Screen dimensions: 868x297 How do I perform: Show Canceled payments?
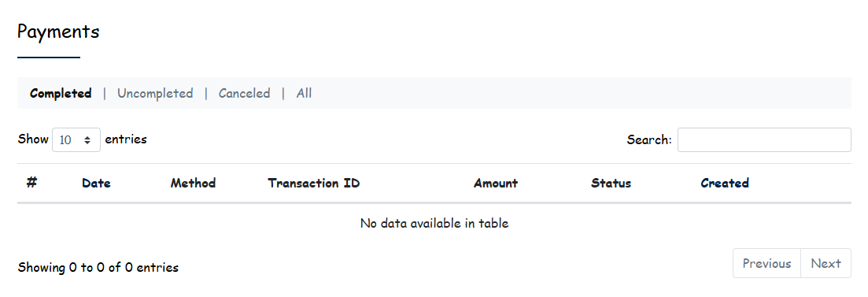pos(244,93)
